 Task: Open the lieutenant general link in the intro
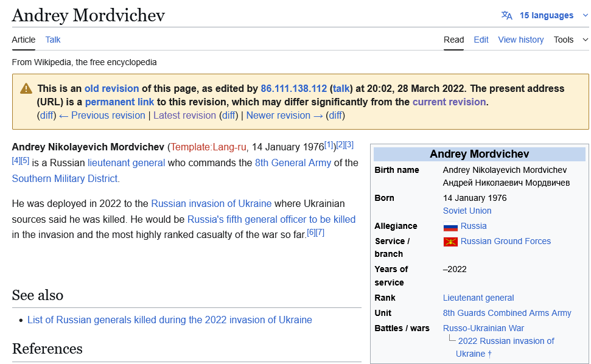pos(126,163)
